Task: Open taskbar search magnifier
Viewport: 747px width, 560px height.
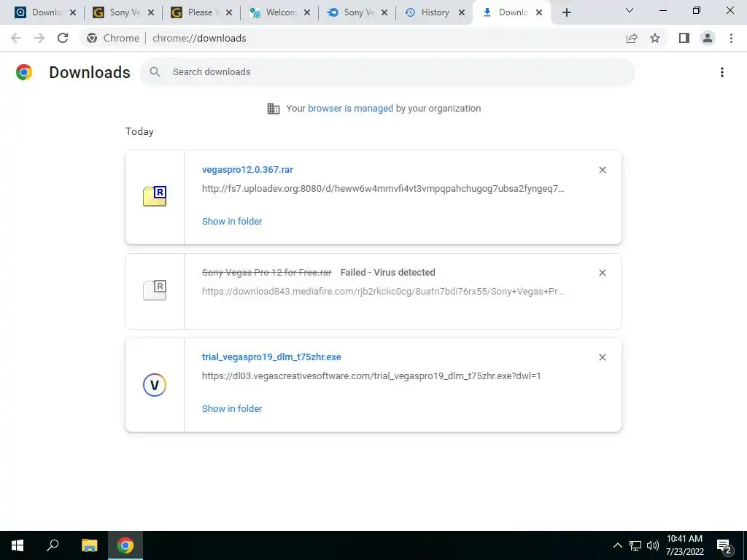Action: tap(53, 545)
